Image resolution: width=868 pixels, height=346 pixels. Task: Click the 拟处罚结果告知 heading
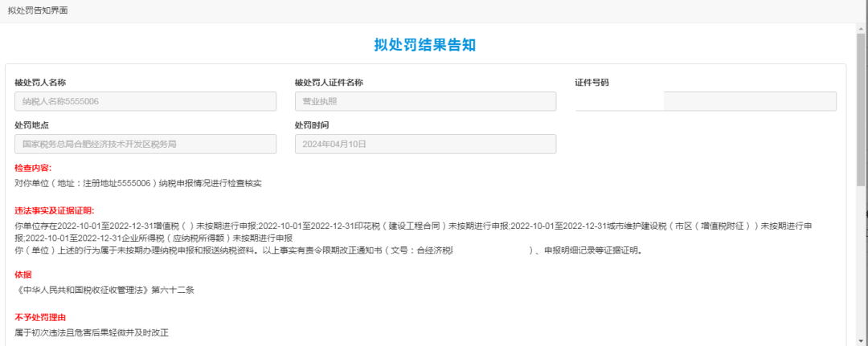[x=425, y=45]
